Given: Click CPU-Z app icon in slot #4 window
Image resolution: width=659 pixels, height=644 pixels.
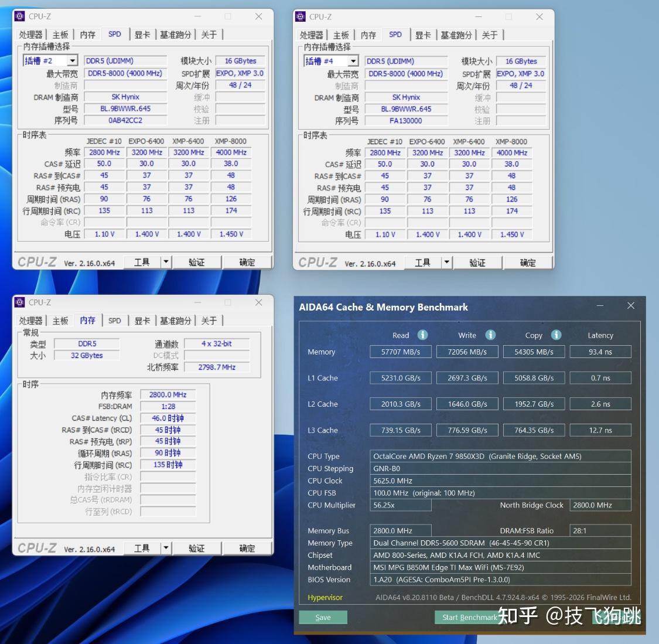Looking at the screenshot, I should pyautogui.click(x=300, y=17).
